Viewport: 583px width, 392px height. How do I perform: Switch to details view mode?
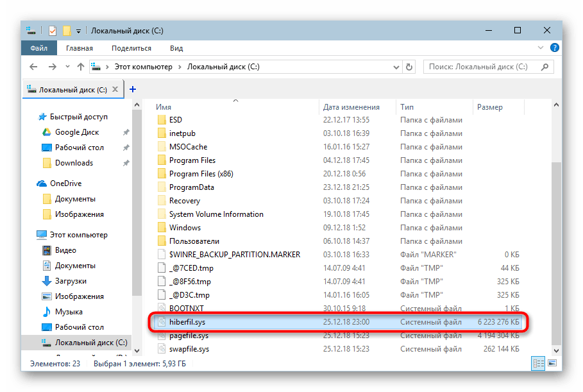(537, 364)
